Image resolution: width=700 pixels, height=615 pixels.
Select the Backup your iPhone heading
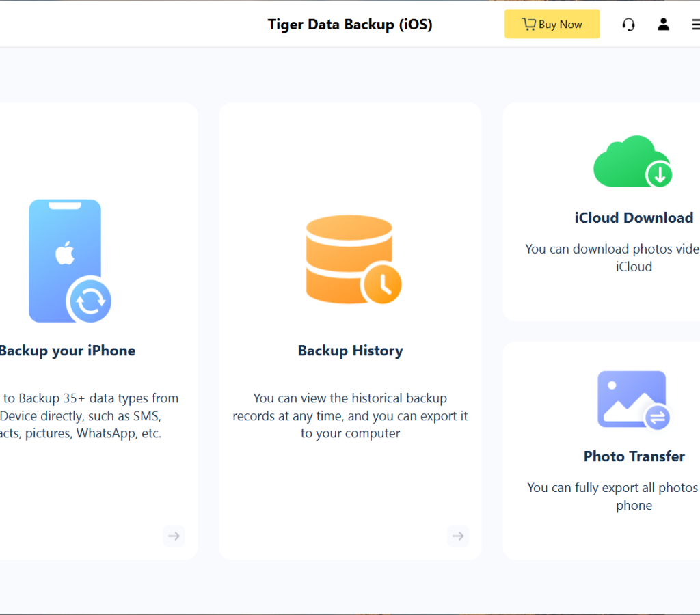tap(67, 351)
